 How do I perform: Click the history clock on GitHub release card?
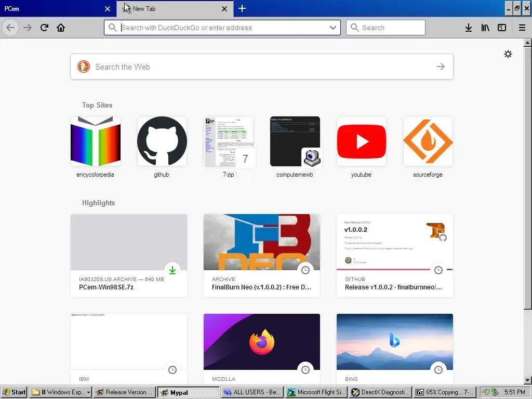[438, 270]
